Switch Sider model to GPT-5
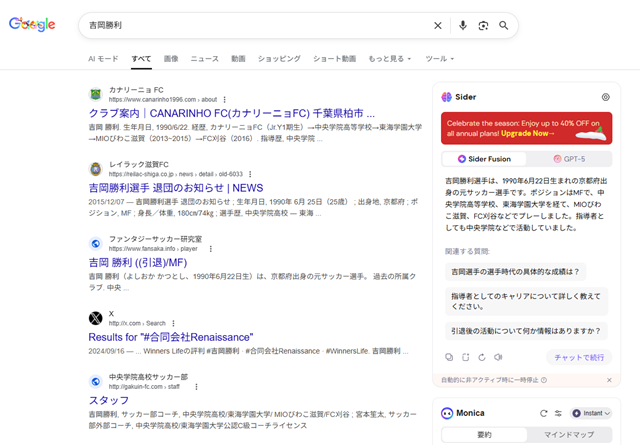Image resolution: width=640 pixels, height=445 pixels. coord(568,159)
